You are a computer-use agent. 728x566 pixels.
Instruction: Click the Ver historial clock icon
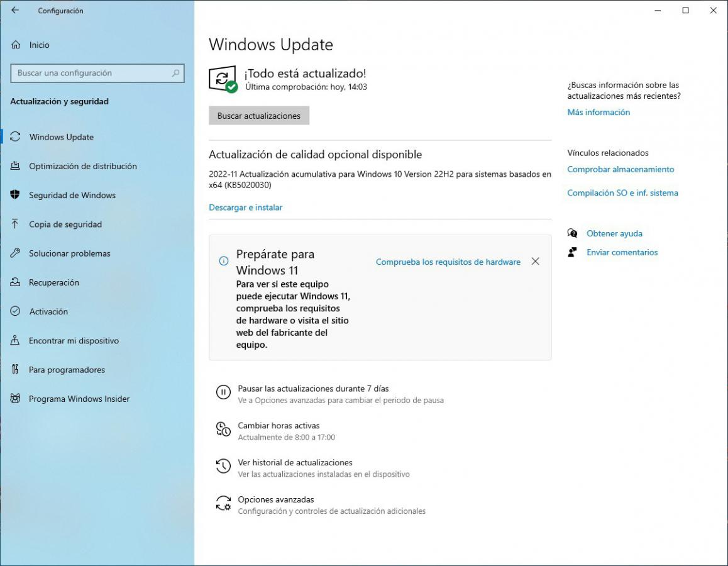223,467
